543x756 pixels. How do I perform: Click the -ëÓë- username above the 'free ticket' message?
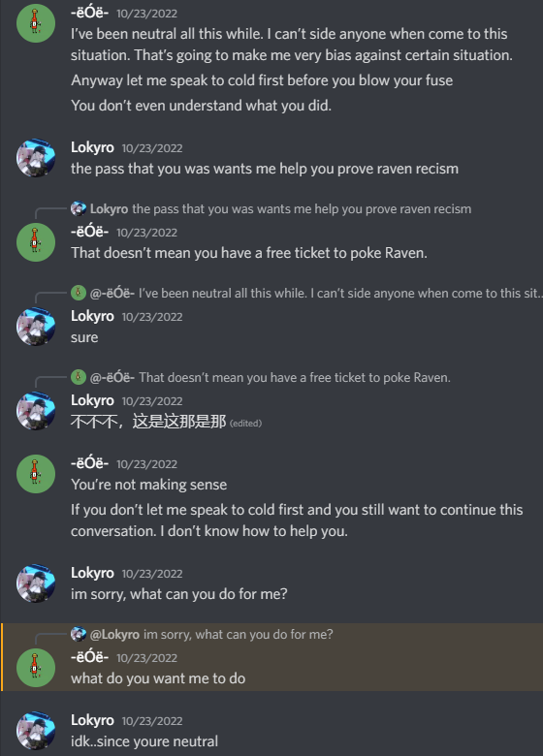tap(90, 232)
